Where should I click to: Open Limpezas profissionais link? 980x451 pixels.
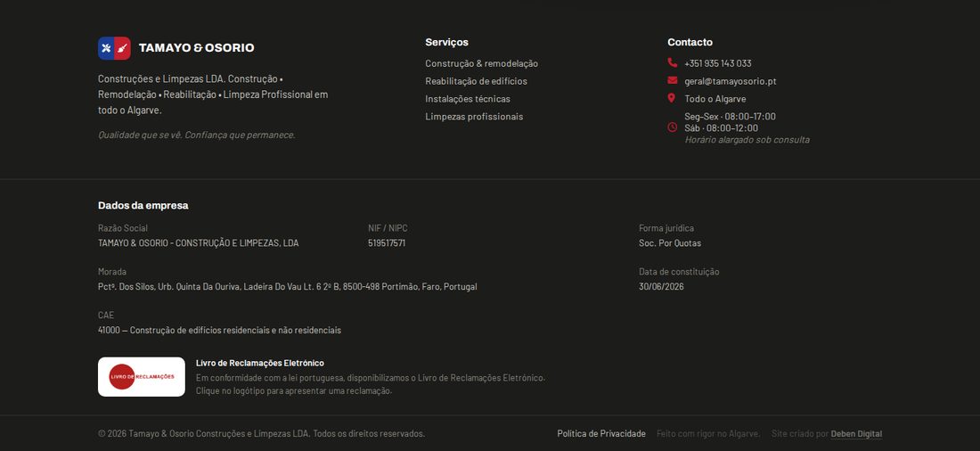pos(474,117)
